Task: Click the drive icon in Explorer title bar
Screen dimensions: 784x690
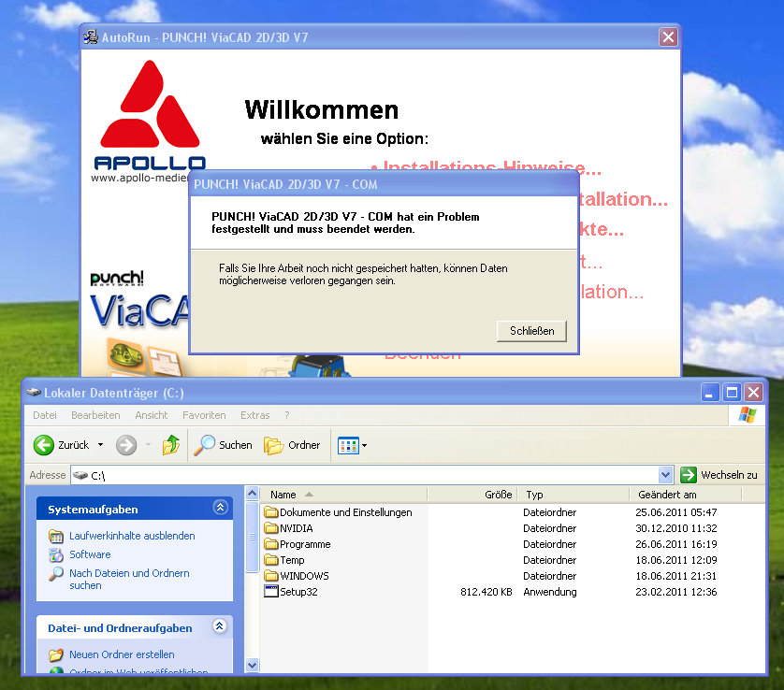Action: (34, 393)
